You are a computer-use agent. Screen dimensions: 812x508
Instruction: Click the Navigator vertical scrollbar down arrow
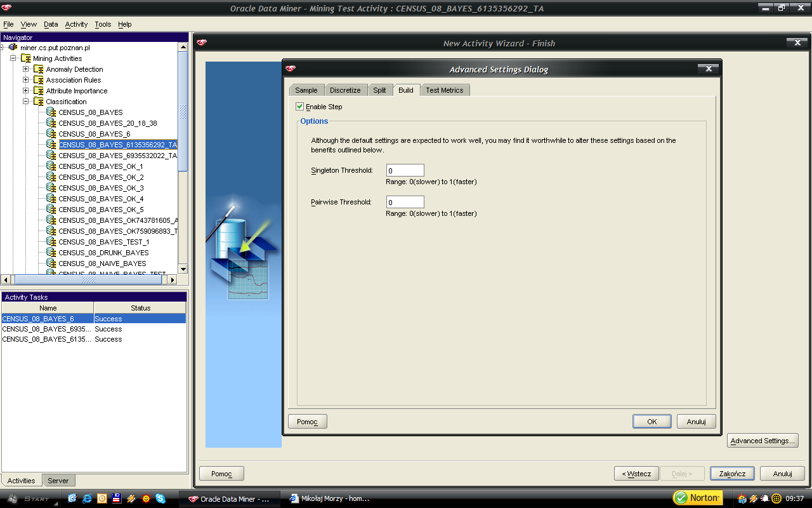click(x=183, y=269)
